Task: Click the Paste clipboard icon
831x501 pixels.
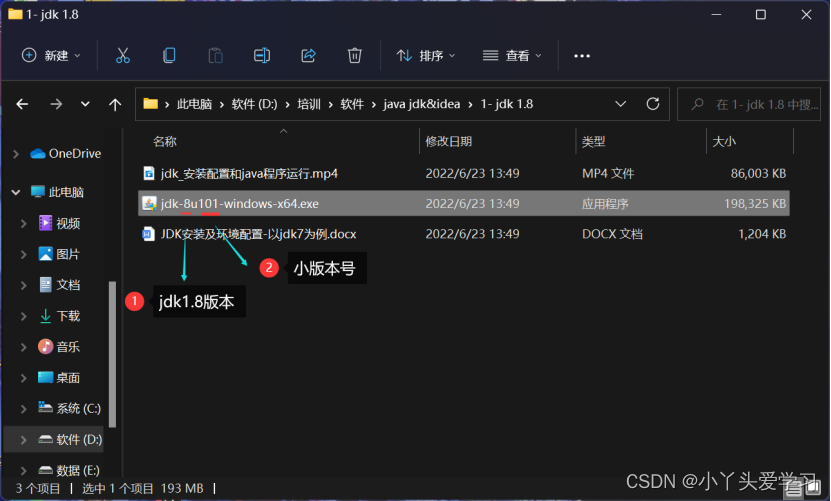Action: tap(215, 56)
